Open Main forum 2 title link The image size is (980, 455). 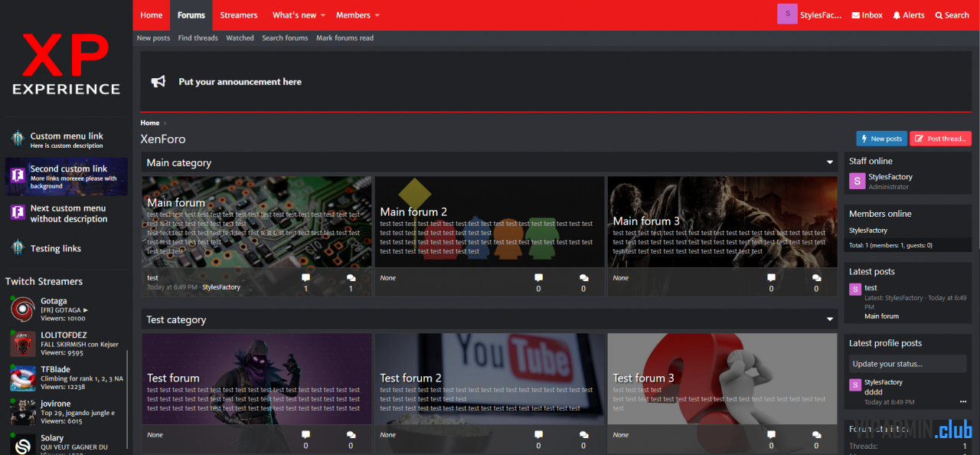coord(413,212)
